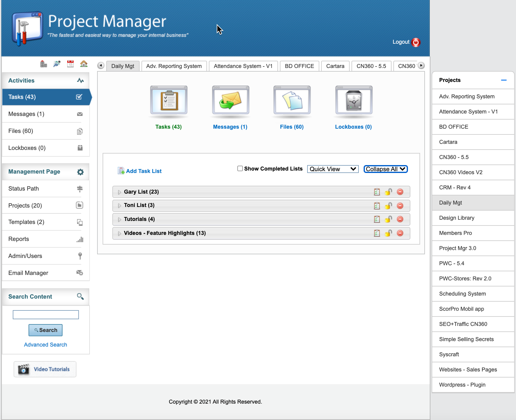Click clipboard icon on Tutorials row
Image resolution: width=516 pixels, height=420 pixels.
(x=377, y=219)
